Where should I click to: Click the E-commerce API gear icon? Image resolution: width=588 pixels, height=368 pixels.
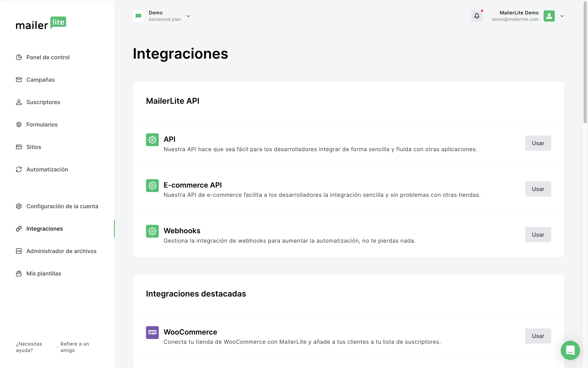(152, 185)
